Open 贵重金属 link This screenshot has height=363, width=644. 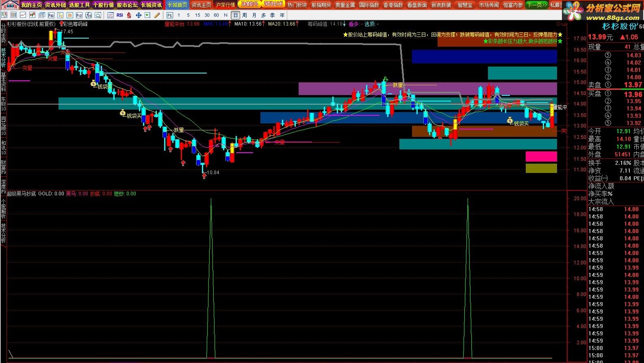(x=345, y=5)
